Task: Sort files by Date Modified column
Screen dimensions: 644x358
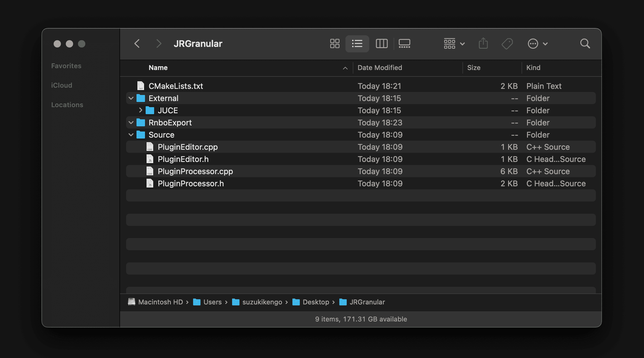Action: (380, 68)
